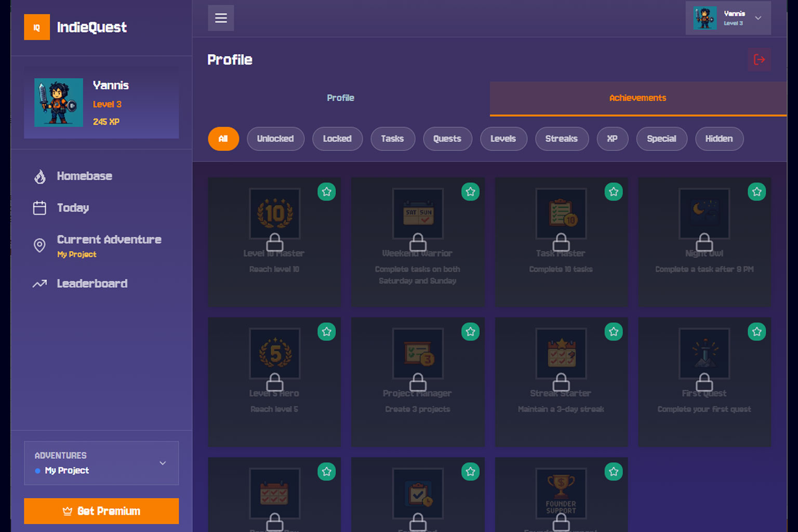798x532 pixels.
Task: Open the hamburger menu
Action: (221, 18)
